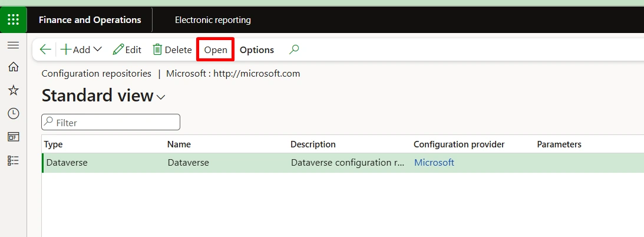The height and width of the screenshot is (237, 644).
Task: Sort by the Description column header
Action: (x=313, y=144)
